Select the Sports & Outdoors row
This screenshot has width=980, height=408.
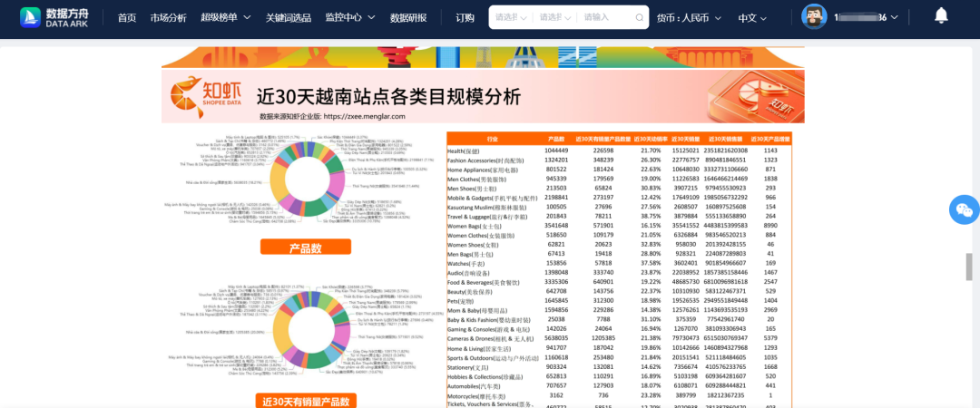620,357
